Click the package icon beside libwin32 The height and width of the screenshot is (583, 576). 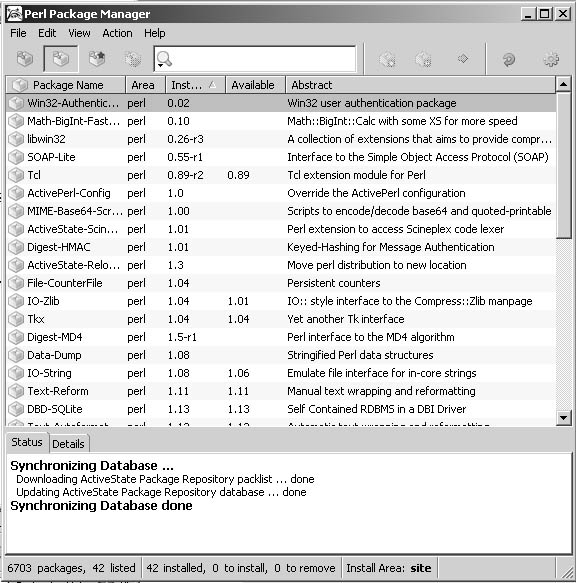[x=16, y=139]
